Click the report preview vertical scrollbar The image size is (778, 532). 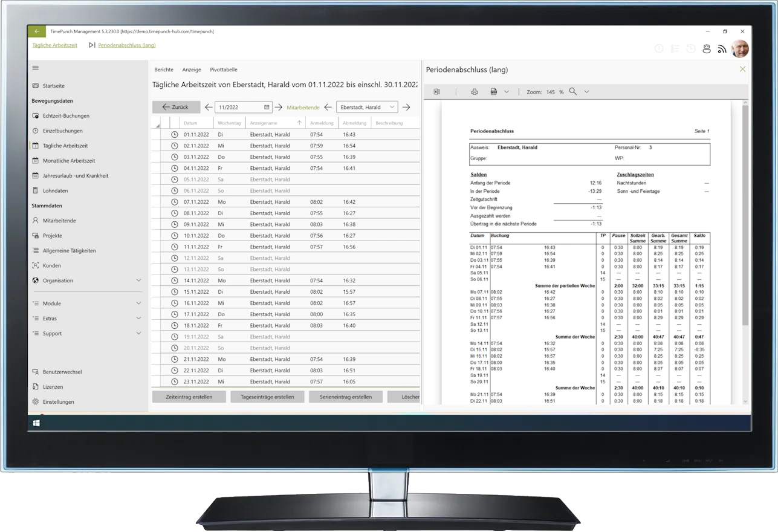745,215
